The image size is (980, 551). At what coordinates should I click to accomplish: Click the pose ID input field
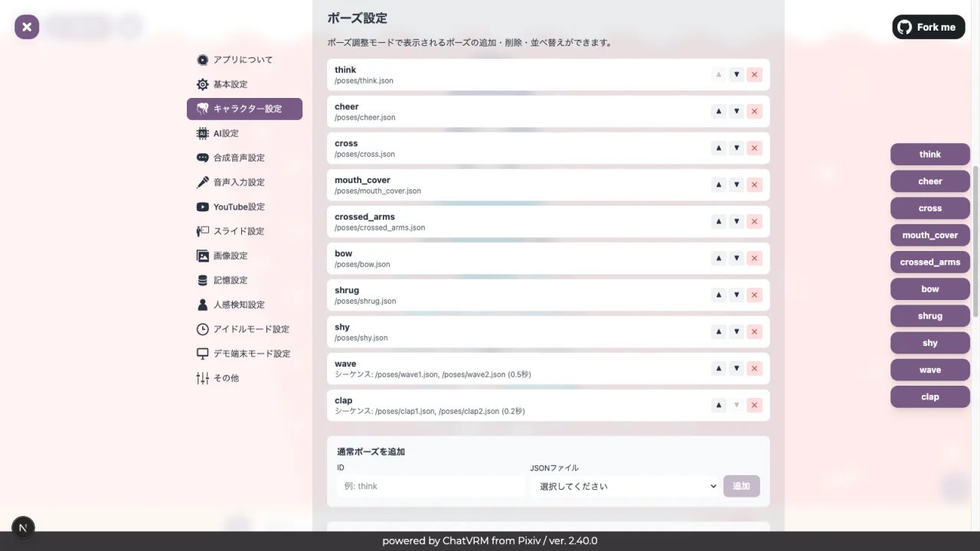(x=430, y=486)
